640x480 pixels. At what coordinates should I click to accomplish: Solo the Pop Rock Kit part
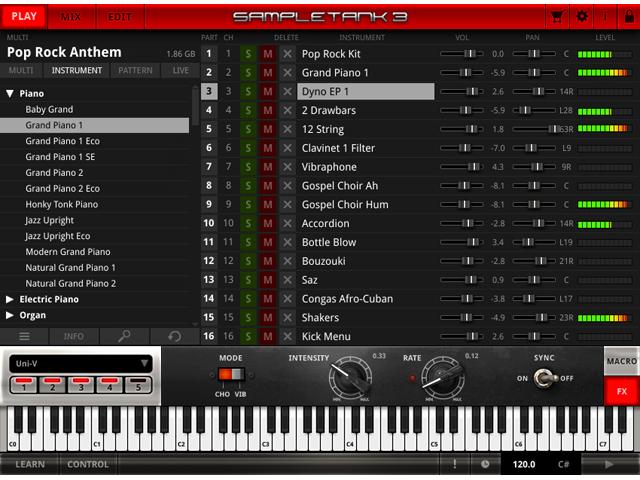(248, 54)
